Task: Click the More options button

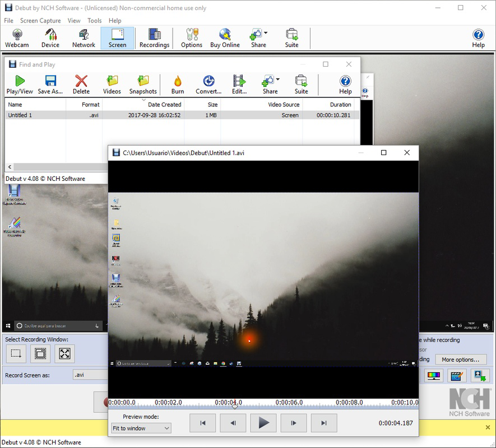Action: pyautogui.click(x=461, y=360)
